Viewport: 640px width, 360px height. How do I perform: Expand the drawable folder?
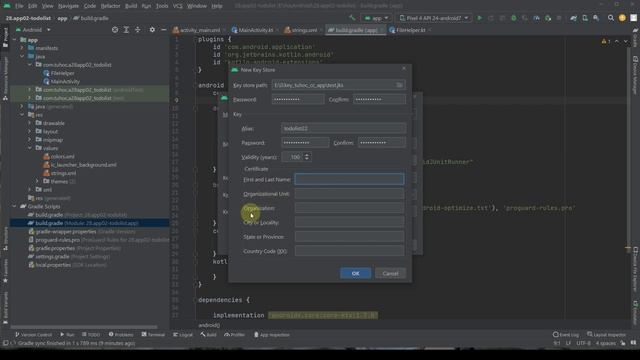tap(30, 123)
